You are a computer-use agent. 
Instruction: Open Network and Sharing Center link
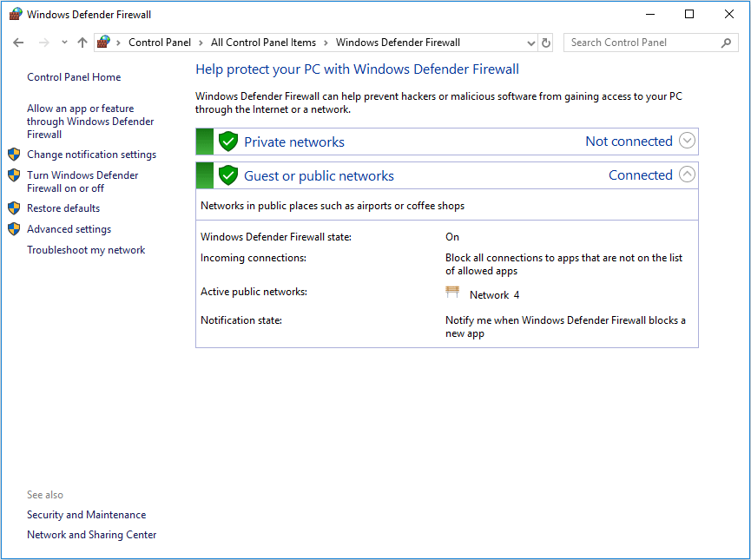pos(91,535)
